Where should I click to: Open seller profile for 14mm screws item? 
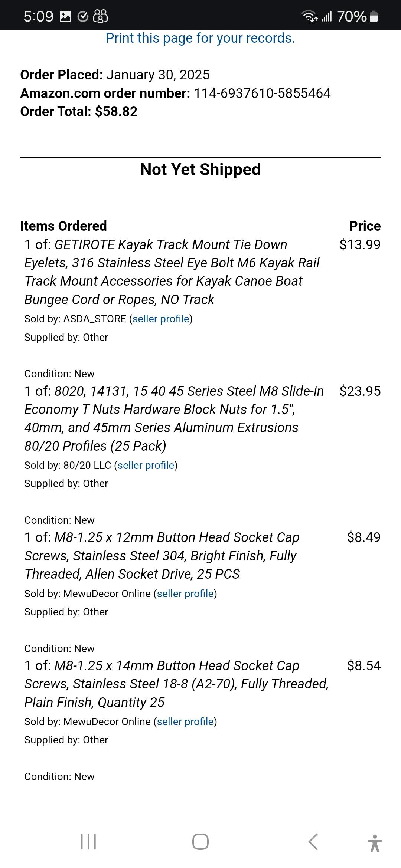[185, 722]
